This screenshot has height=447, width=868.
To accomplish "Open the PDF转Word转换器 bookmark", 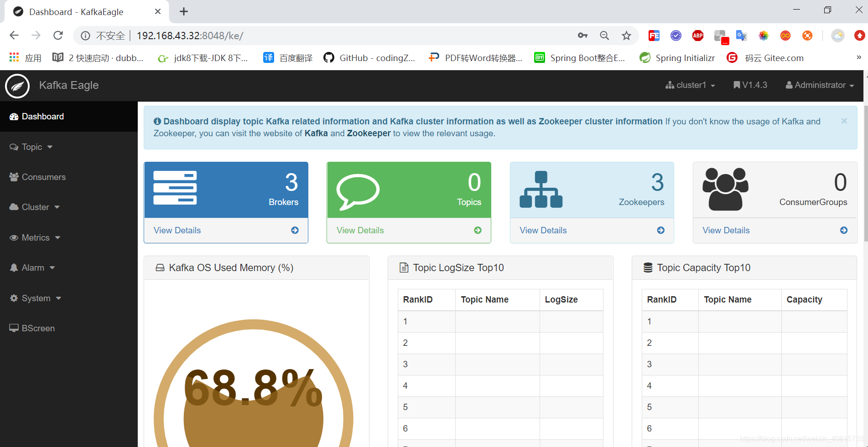I will (x=475, y=58).
